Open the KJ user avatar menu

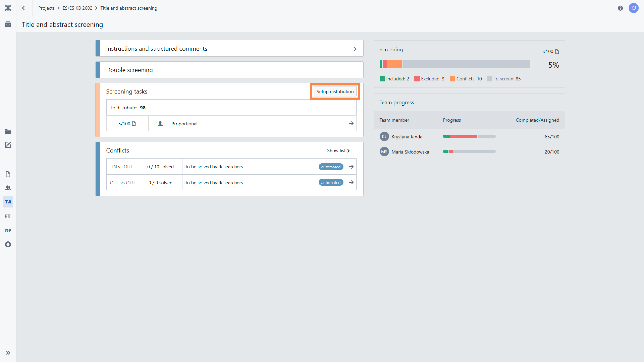(633, 8)
